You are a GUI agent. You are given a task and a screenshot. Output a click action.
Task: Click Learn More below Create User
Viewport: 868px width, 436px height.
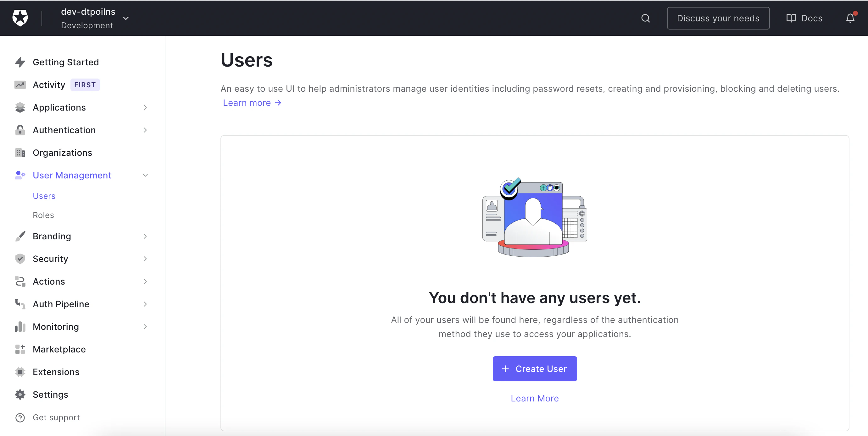click(534, 398)
